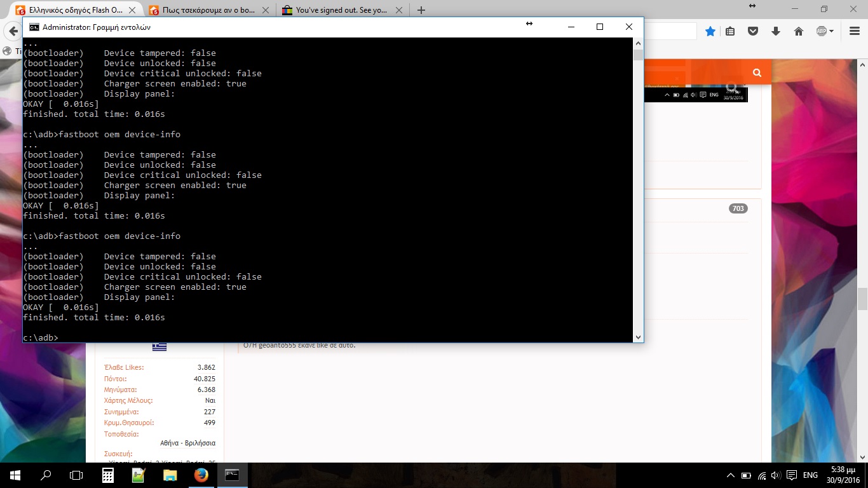Open the Firefox hamburger menu

coord(853,31)
